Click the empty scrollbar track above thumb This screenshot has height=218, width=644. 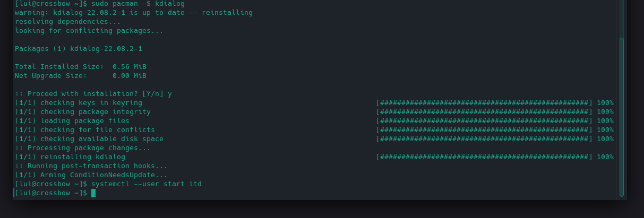pos(622,19)
